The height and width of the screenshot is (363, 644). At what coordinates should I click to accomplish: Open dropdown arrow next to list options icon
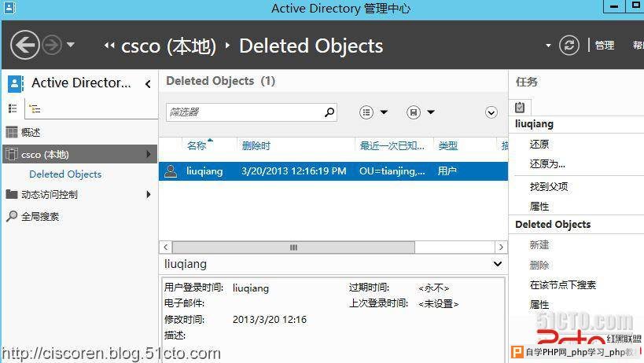coord(384,112)
